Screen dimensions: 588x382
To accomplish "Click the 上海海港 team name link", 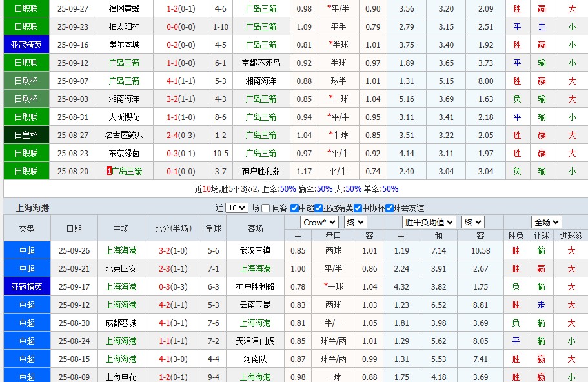I will point(121,250).
